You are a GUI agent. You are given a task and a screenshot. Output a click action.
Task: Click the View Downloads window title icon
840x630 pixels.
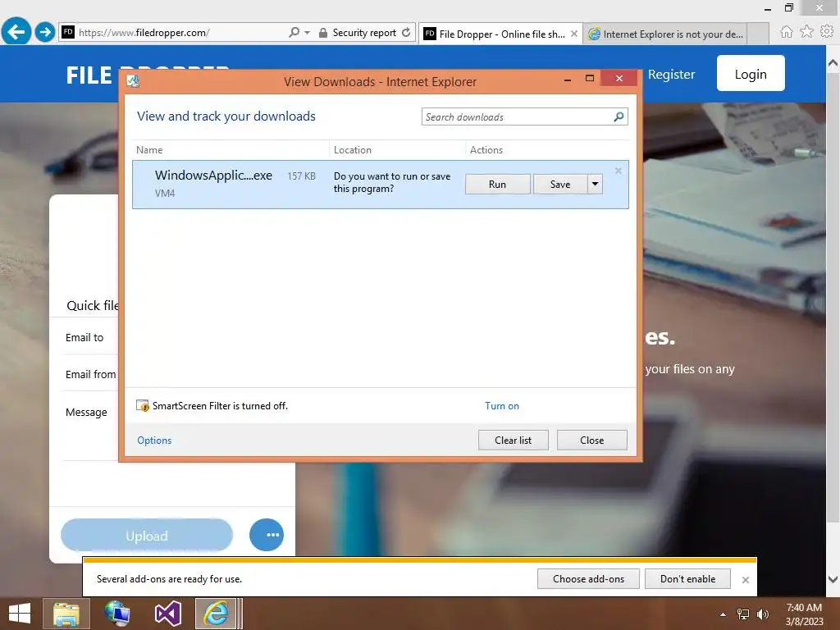click(x=133, y=81)
